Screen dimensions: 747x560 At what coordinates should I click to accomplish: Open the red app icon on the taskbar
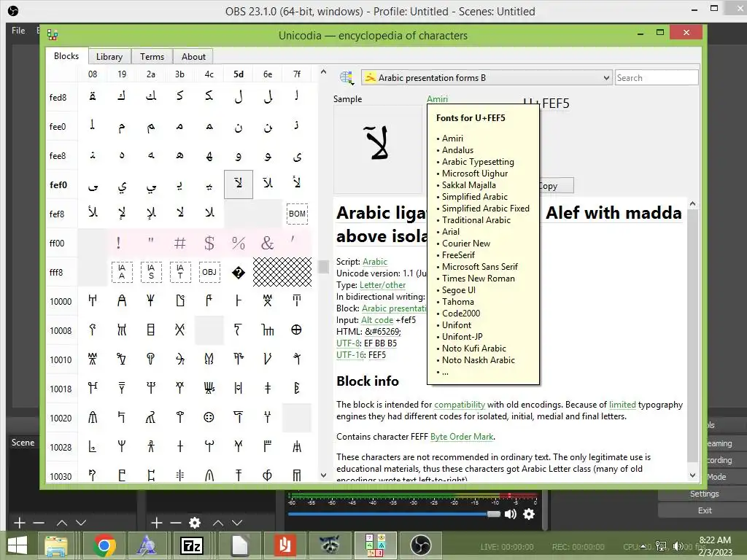(285, 545)
